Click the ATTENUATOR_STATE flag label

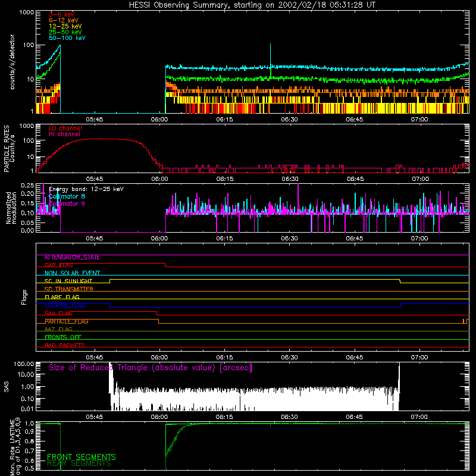pos(72,258)
